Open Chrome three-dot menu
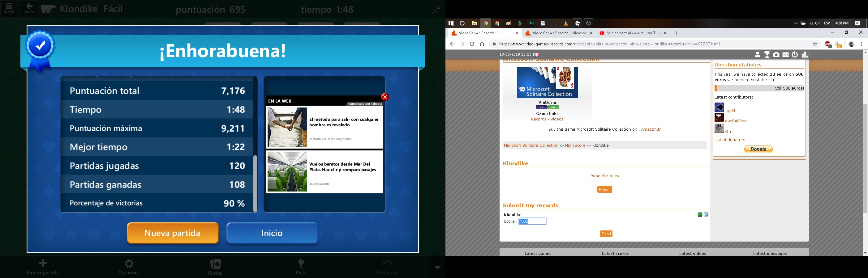The height and width of the screenshot is (278, 868). coord(861,44)
